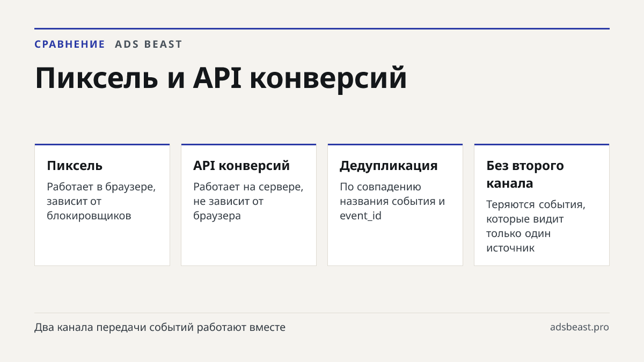
Task: Click text 'Теряются события, которые видит только один источник'
Action: coord(536,226)
